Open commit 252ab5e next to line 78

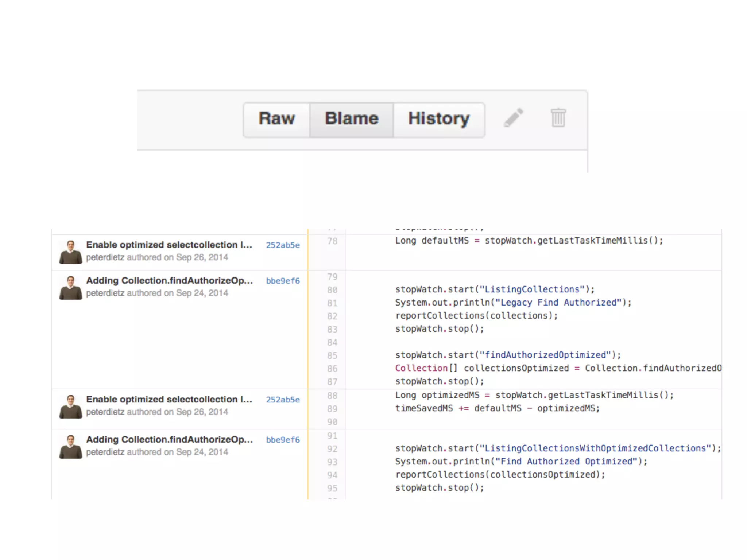click(x=283, y=245)
